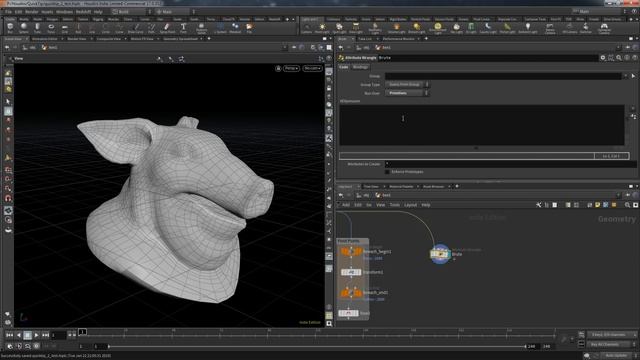Click the Box shelf tool
The height and width of the screenshot is (360, 640).
click(10, 28)
